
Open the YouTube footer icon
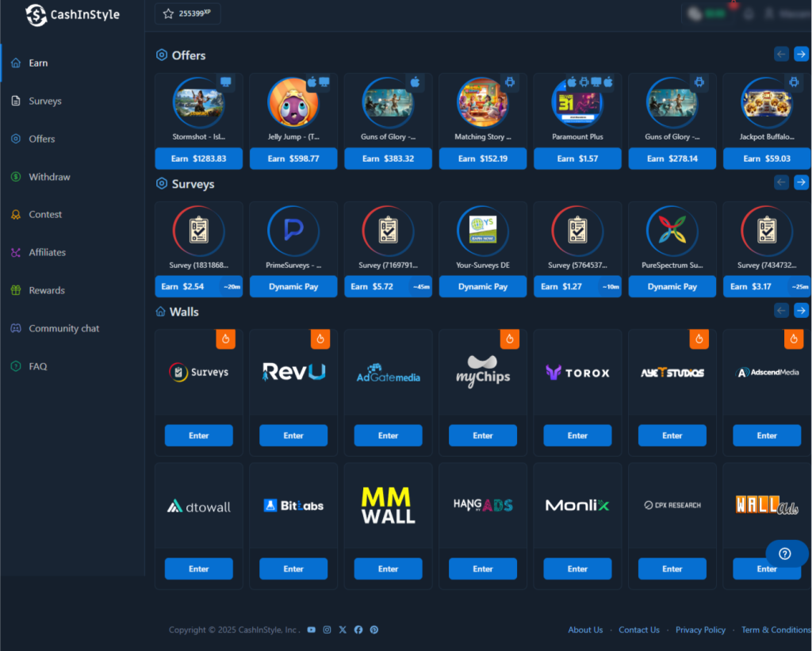pos(311,630)
